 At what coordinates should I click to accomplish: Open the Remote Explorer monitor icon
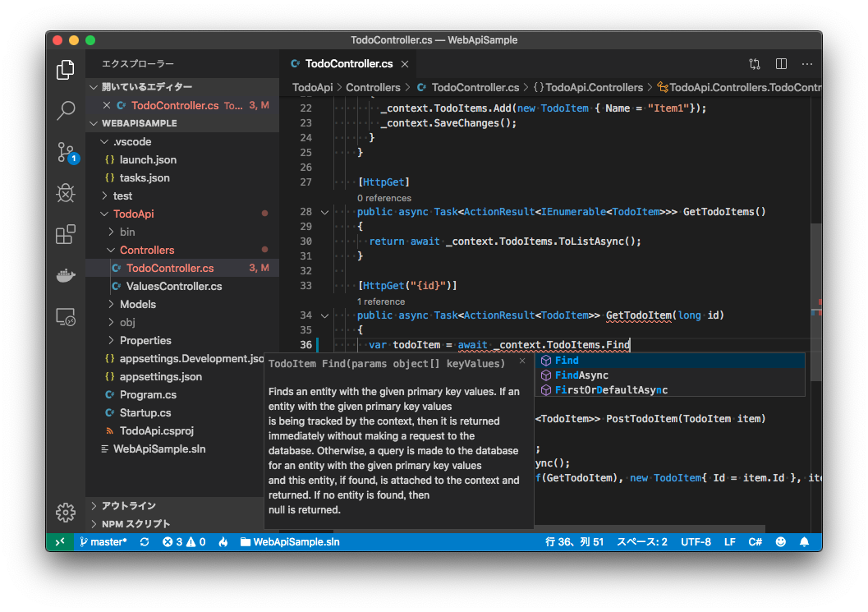pyautogui.click(x=66, y=317)
